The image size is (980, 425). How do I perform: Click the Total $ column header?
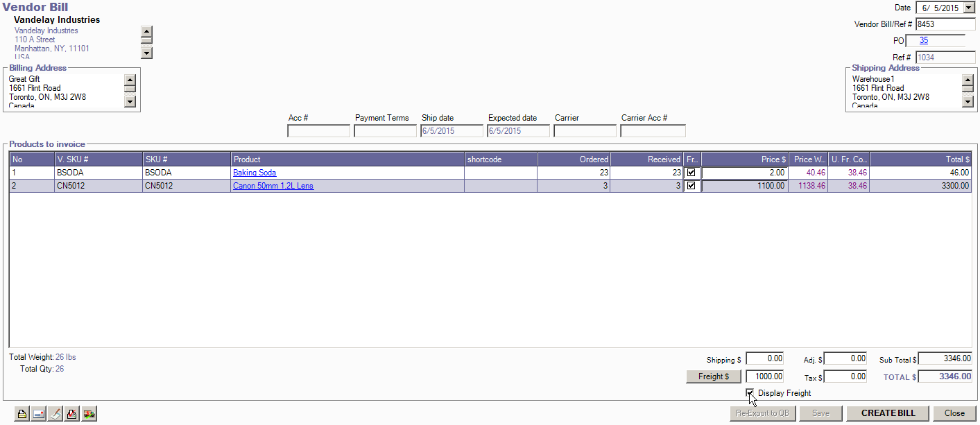pyautogui.click(x=920, y=159)
